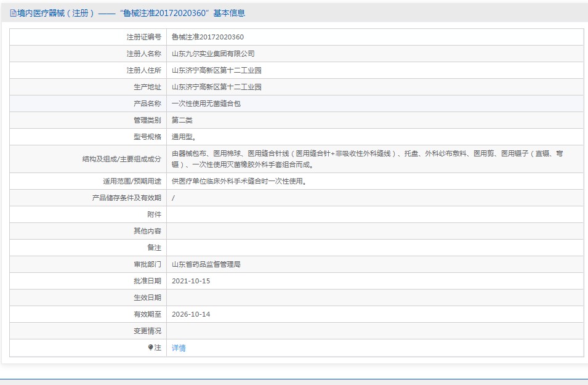Click the 通用型 model specification value

click(184, 137)
